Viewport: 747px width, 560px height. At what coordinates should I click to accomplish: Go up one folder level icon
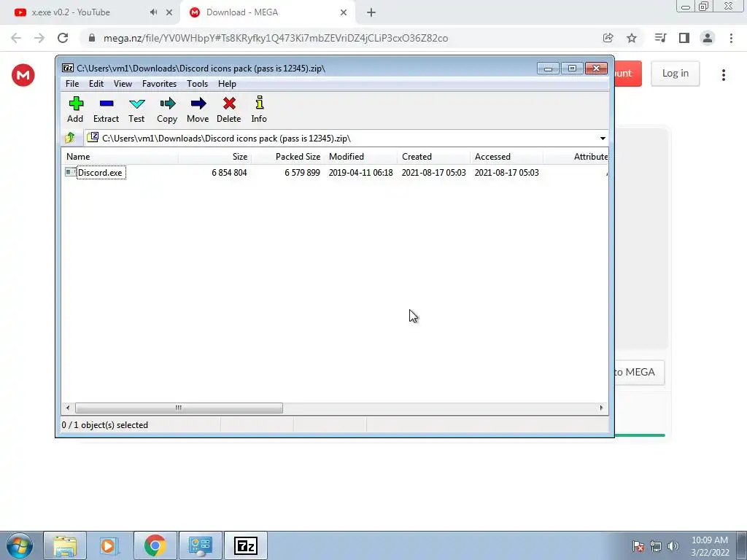pos(70,138)
